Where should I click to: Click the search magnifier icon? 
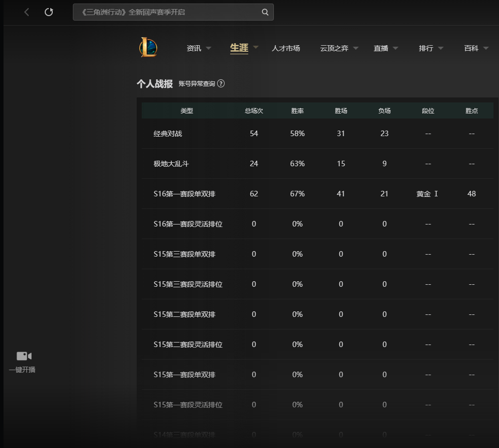[265, 12]
